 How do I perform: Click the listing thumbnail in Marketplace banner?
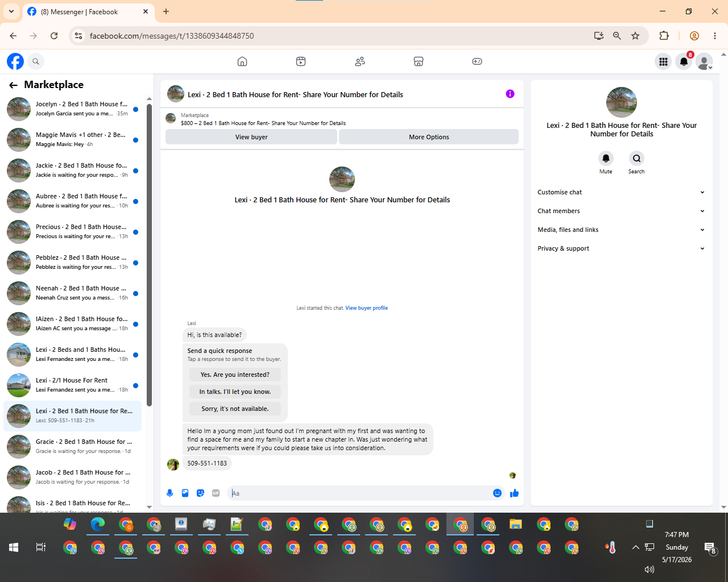[x=171, y=118]
